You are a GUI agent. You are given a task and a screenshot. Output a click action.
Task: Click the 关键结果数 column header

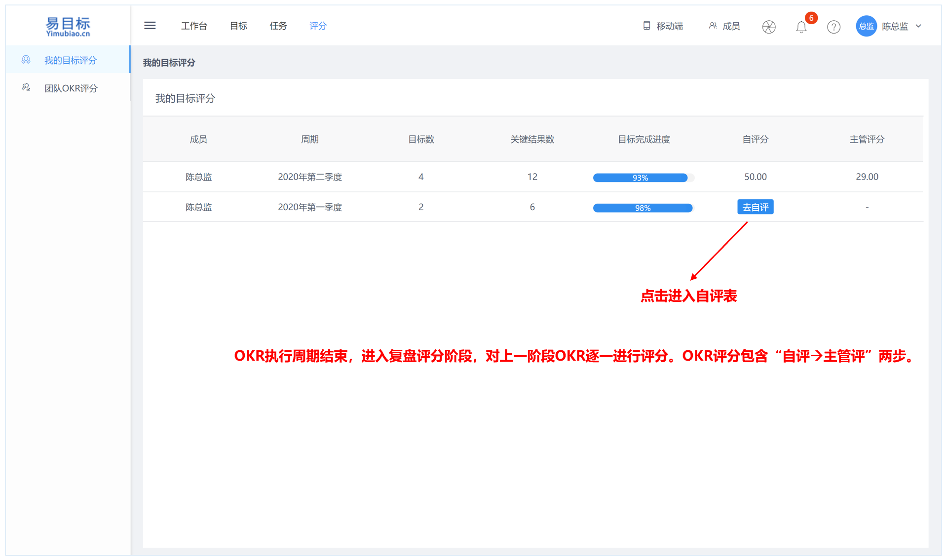[x=532, y=139]
